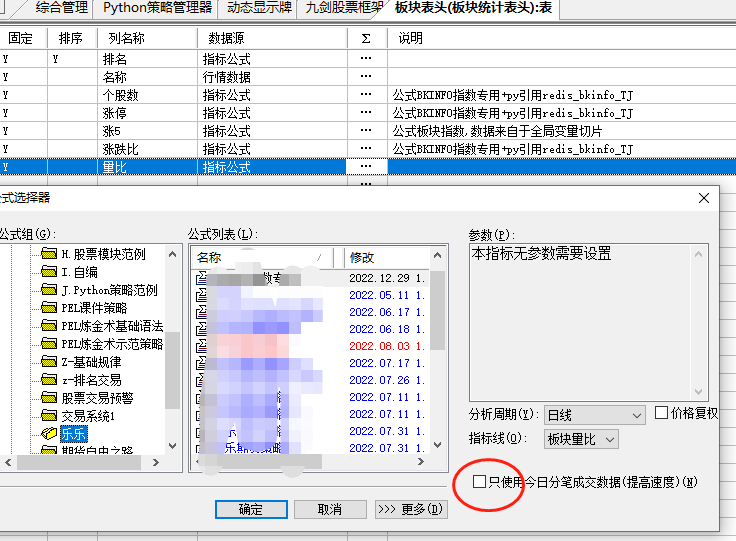Select the 期货自由之路 tree item
The image size is (736, 541).
coord(97,450)
